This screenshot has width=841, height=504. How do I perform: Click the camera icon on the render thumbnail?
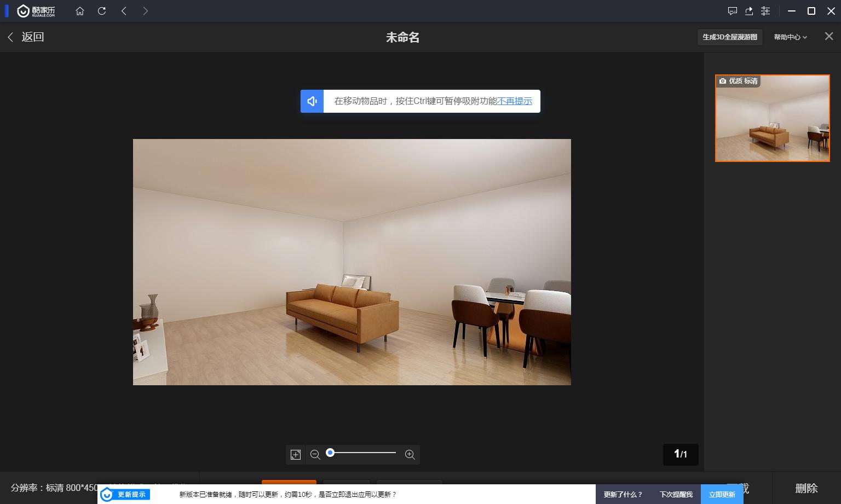(723, 80)
